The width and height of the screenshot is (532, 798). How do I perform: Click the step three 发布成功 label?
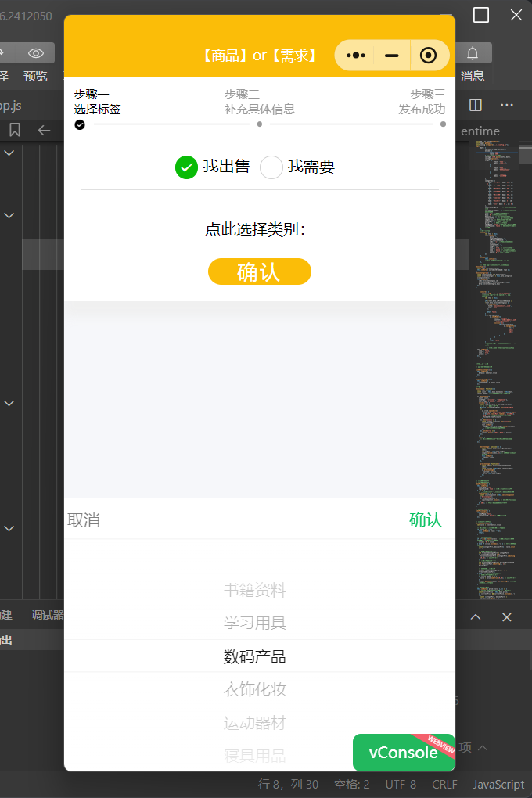(422, 110)
